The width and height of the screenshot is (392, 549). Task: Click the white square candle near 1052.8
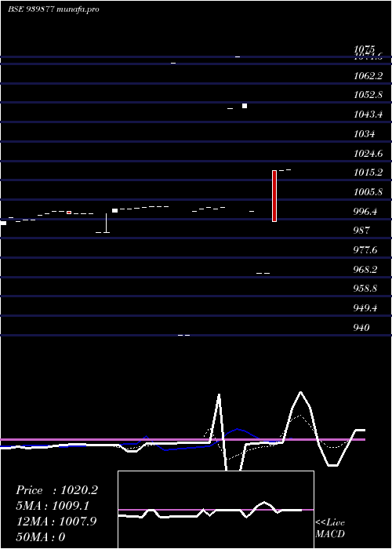click(x=245, y=106)
